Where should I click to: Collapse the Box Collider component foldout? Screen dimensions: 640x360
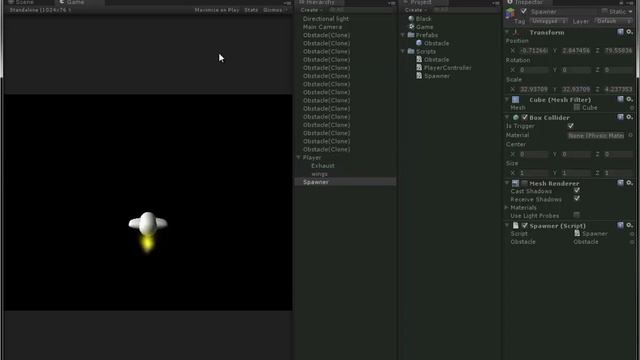click(507, 117)
